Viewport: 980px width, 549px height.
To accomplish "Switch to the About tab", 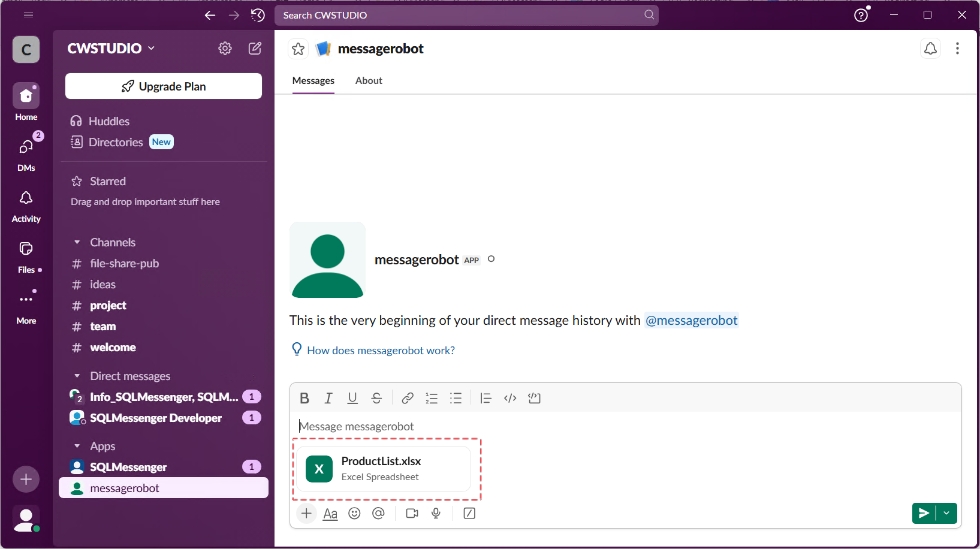I will tap(368, 80).
